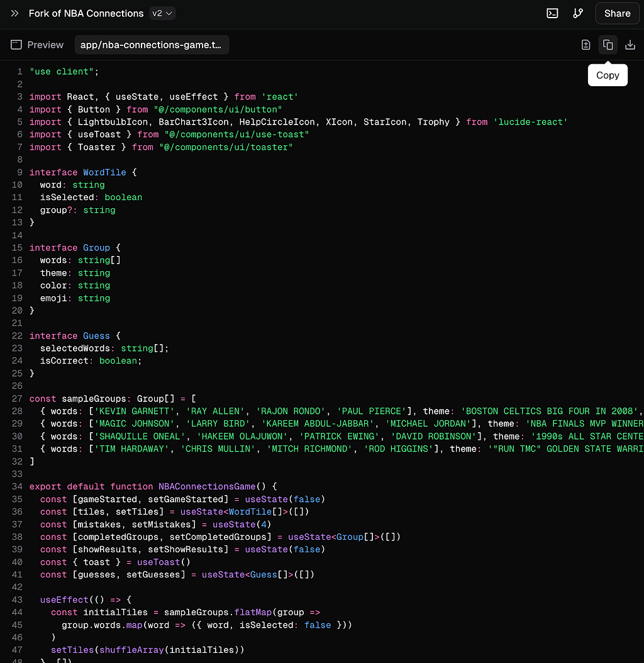
Task: Click 'lucide-react' import string on line 5
Action: click(530, 122)
